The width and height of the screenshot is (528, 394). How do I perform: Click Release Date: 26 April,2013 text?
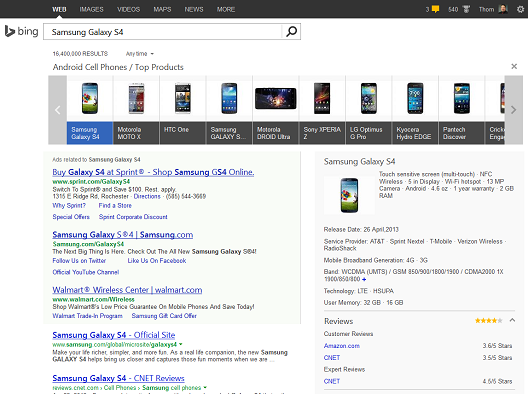coord(361,230)
